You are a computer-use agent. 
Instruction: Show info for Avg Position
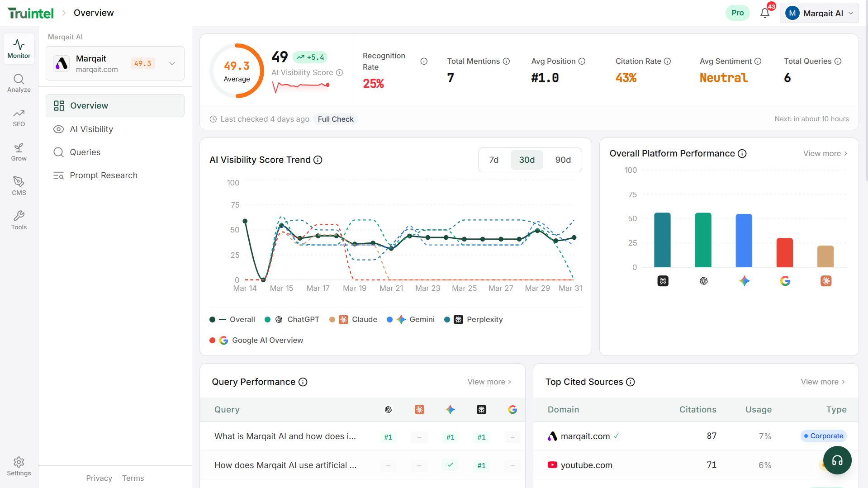(x=582, y=62)
